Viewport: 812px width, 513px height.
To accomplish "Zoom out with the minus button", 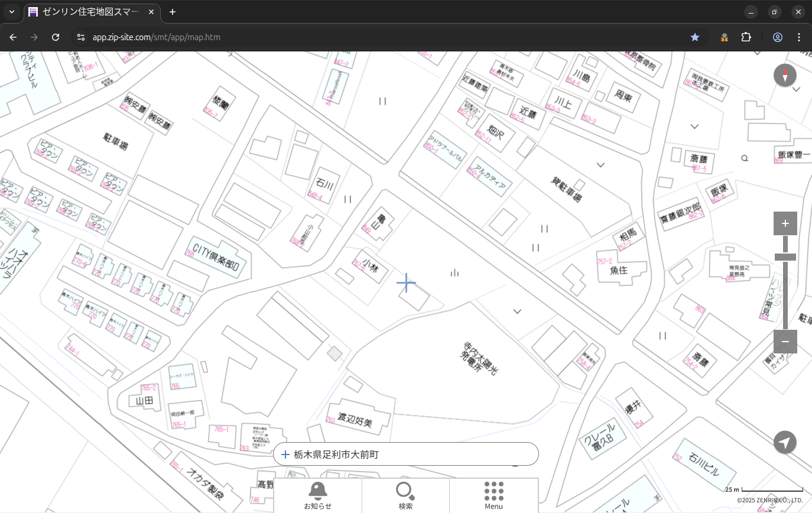I will (785, 342).
